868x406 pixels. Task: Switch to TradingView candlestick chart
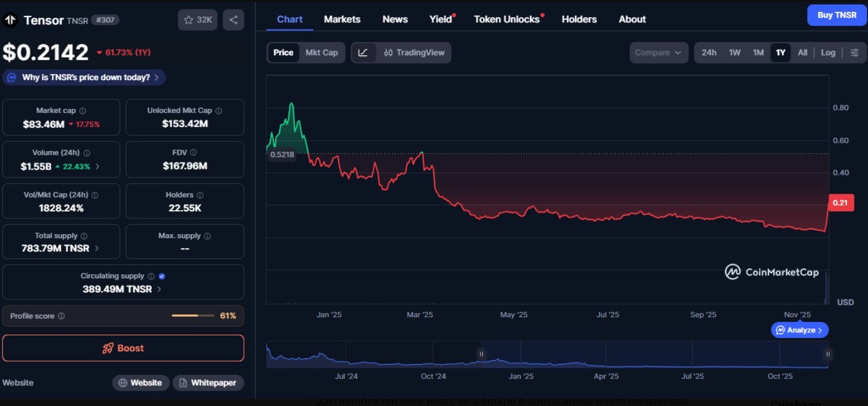click(x=414, y=52)
